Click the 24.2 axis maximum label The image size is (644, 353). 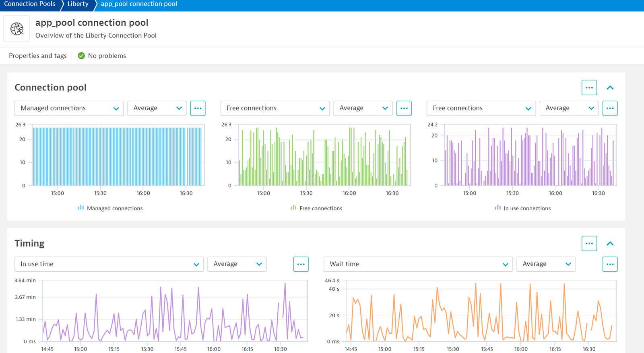coord(433,125)
